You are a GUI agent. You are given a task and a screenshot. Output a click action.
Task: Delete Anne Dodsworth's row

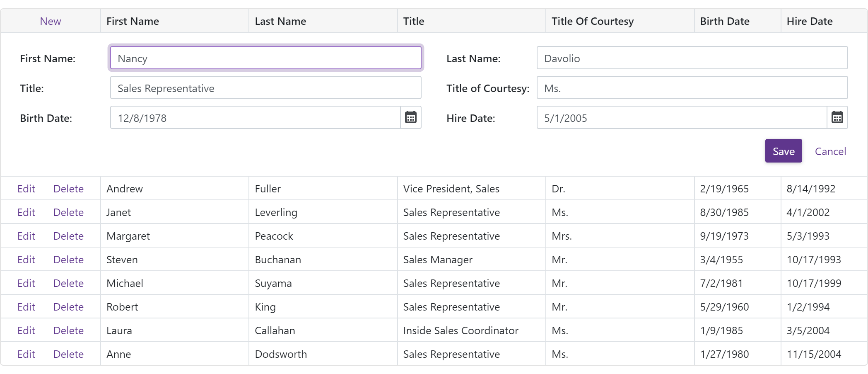pyautogui.click(x=68, y=354)
